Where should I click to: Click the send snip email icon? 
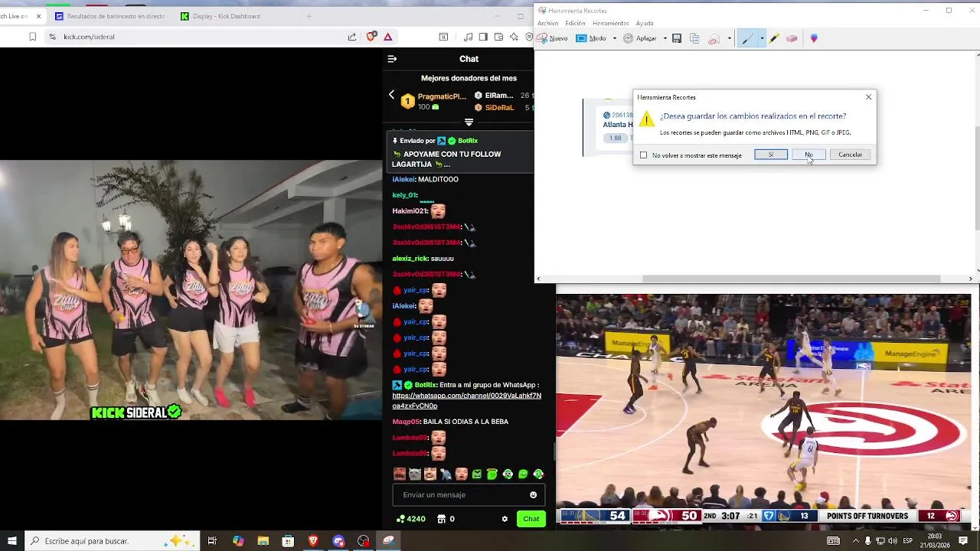[x=714, y=38]
